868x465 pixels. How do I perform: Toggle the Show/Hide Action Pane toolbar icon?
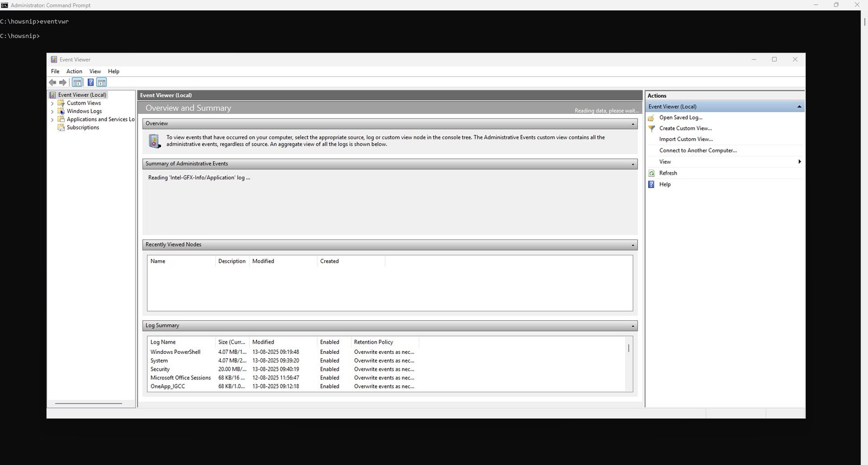(101, 82)
